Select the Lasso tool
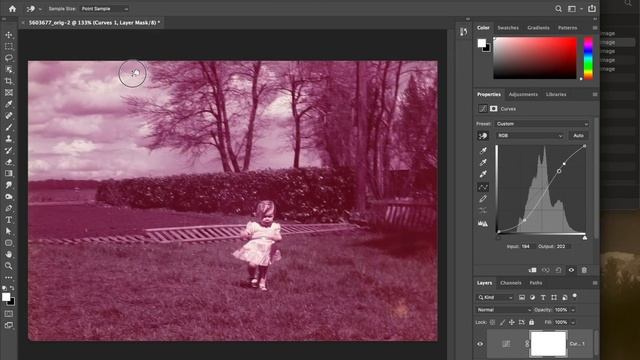The height and width of the screenshot is (360, 640). pyautogui.click(x=9, y=58)
